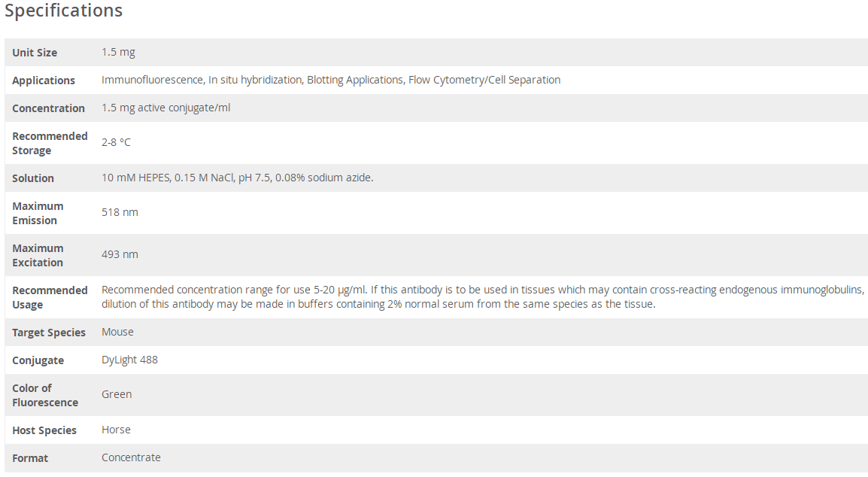Click the Recommended Usage label
The width and height of the screenshot is (868, 477).
[50, 297]
